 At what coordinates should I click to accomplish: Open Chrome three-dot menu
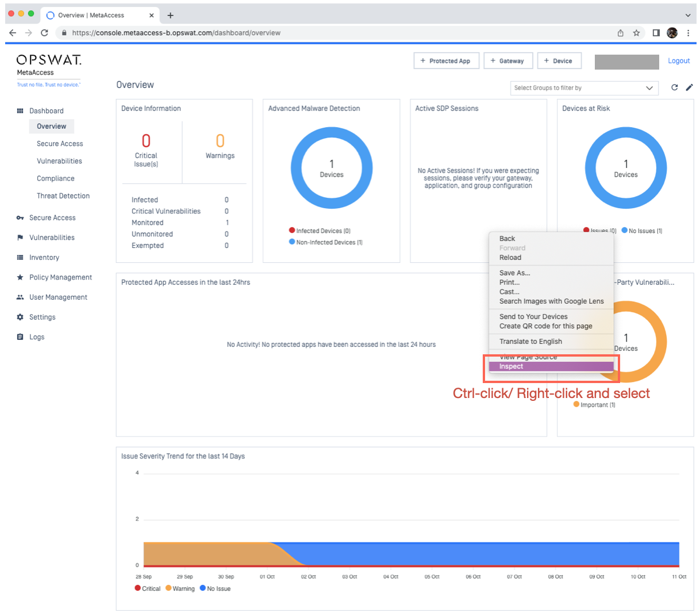coord(688,33)
